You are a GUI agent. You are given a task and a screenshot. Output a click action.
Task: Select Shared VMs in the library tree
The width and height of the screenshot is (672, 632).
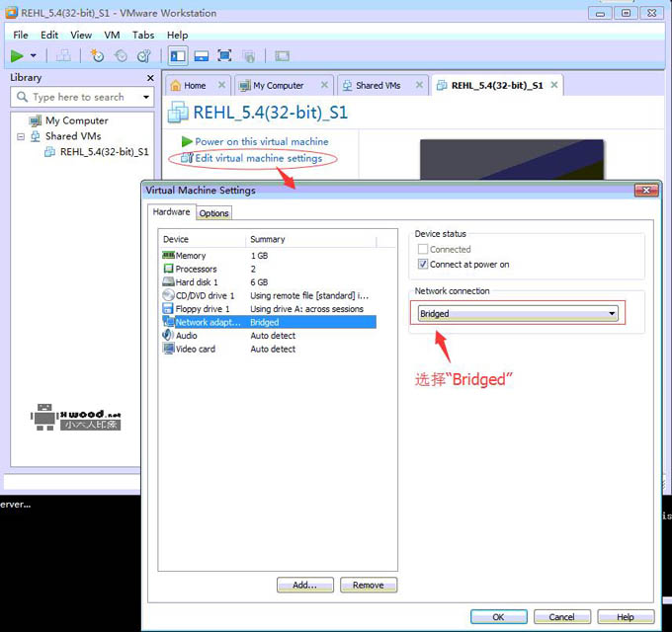point(73,136)
